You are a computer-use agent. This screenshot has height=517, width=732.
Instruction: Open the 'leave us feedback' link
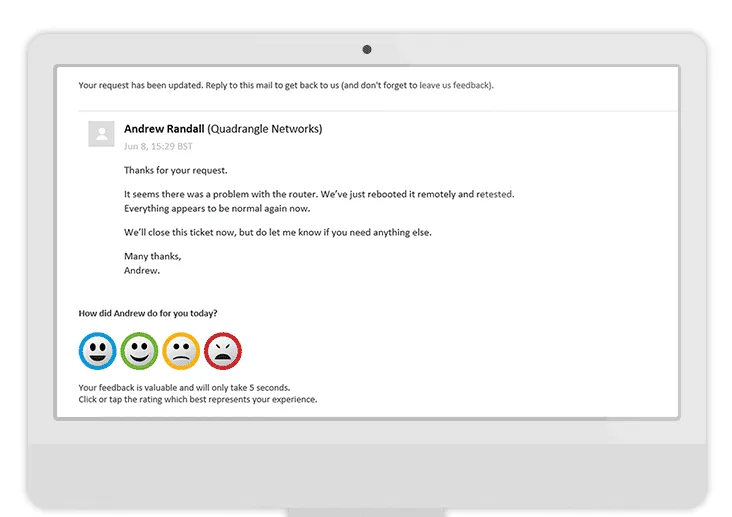(x=455, y=85)
